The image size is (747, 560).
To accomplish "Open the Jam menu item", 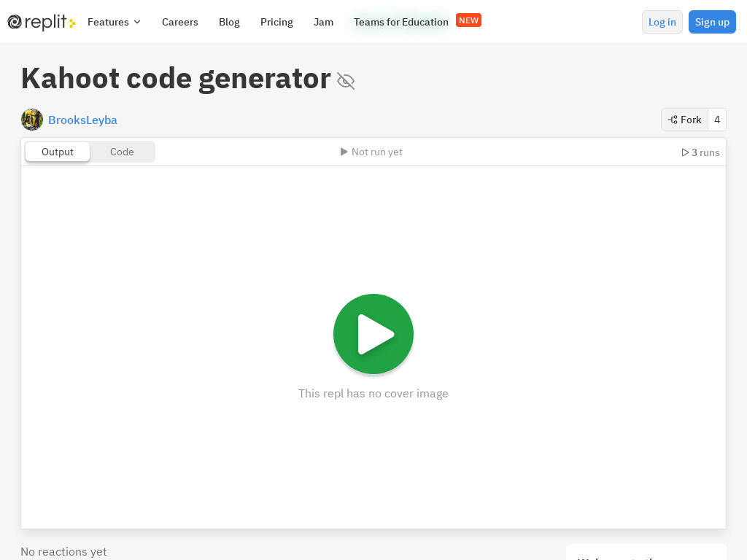I will point(323,22).
